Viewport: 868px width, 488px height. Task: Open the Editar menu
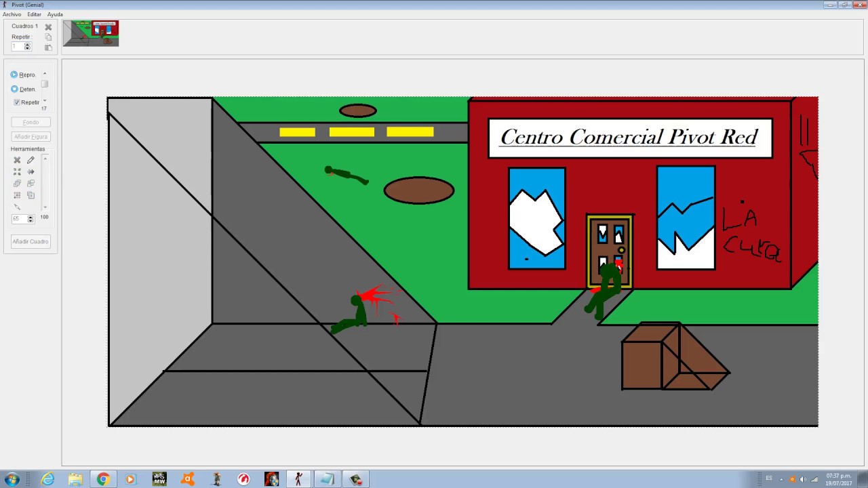(x=34, y=14)
